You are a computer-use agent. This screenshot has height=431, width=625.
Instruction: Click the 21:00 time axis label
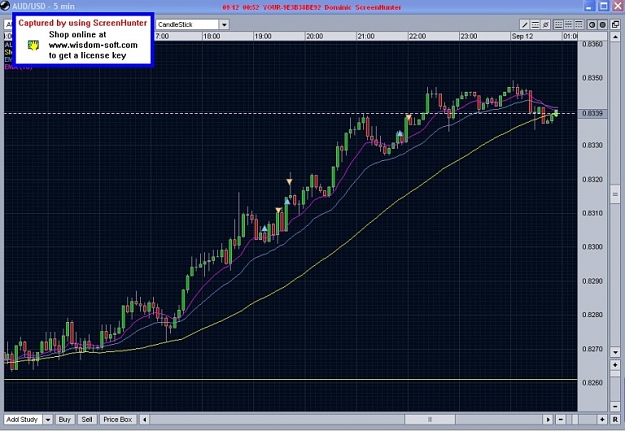(366, 36)
